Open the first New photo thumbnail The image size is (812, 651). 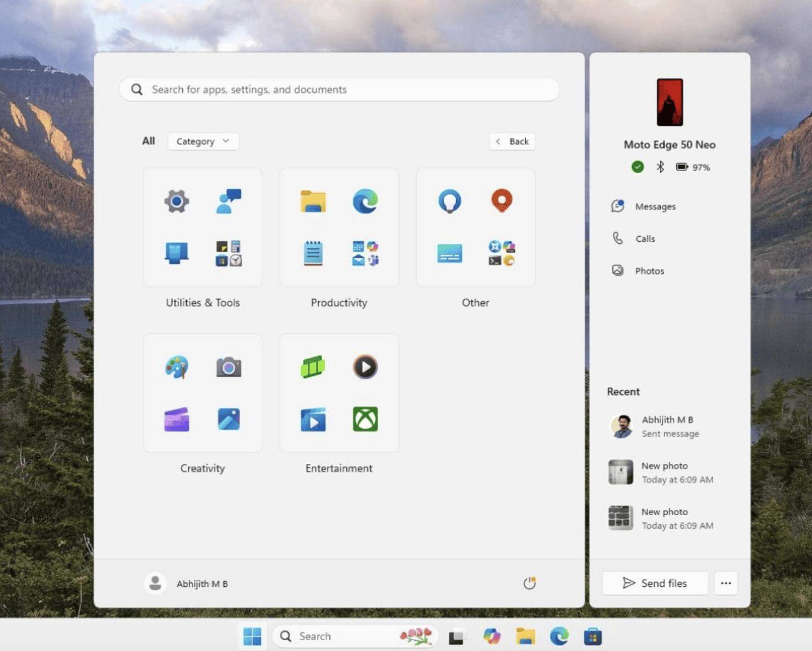(x=620, y=472)
